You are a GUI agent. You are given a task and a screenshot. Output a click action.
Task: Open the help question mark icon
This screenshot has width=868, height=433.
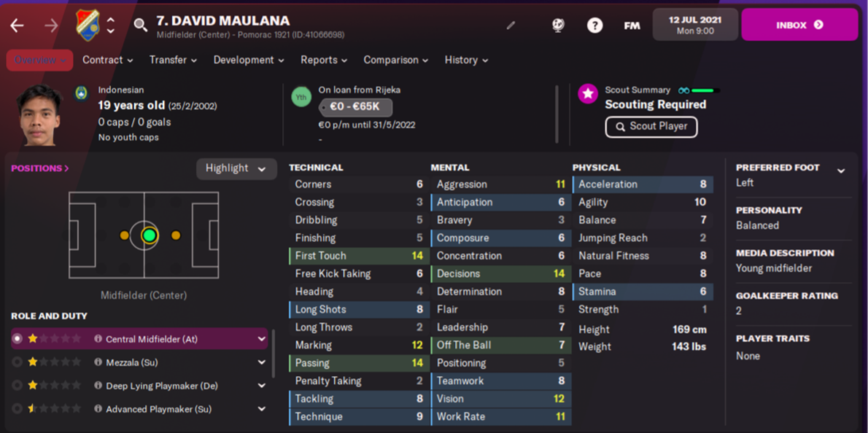(595, 26)
